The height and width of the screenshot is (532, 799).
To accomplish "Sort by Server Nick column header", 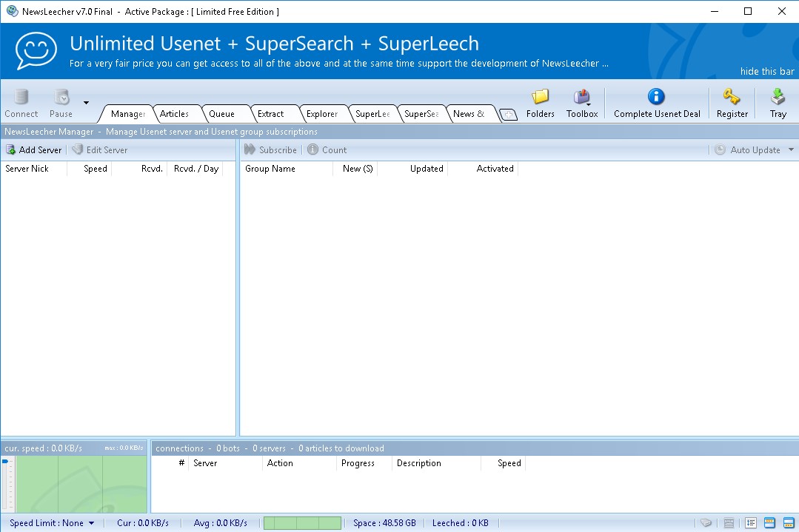I will pos(33,169).
